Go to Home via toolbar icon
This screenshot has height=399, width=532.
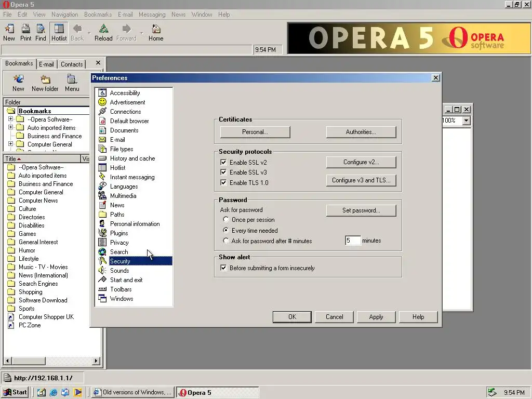click(x=156, y=32)
